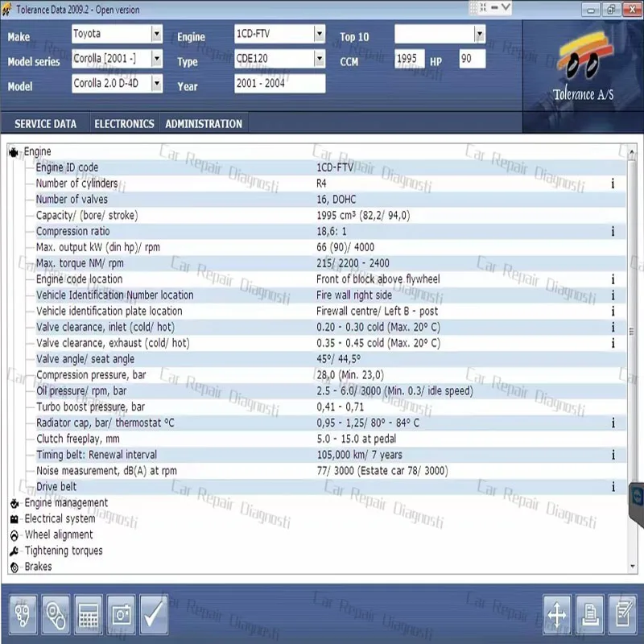Image resolution: width=644 pixels, height=644 pixels.
Task: Click the Year field showing 2001 - 2004
Action: click(x=279, y=84)
